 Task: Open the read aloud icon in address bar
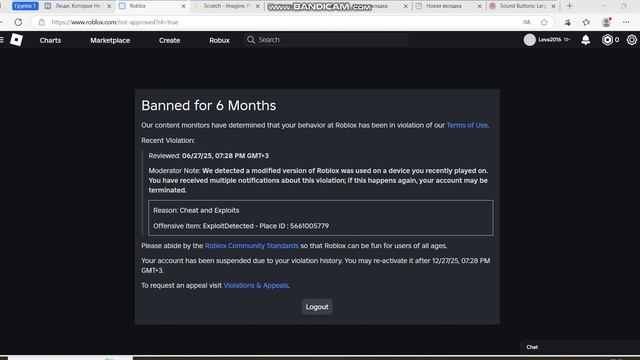[527, 22]
